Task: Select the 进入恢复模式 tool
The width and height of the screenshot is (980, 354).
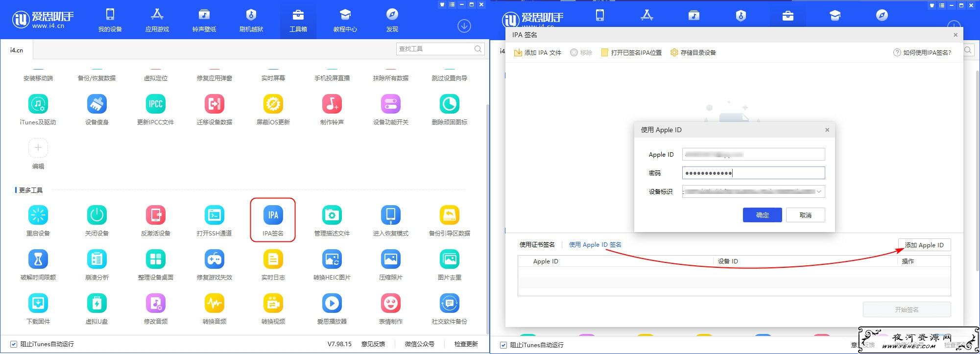Action: pyautogui.click(x=391, y=215)
